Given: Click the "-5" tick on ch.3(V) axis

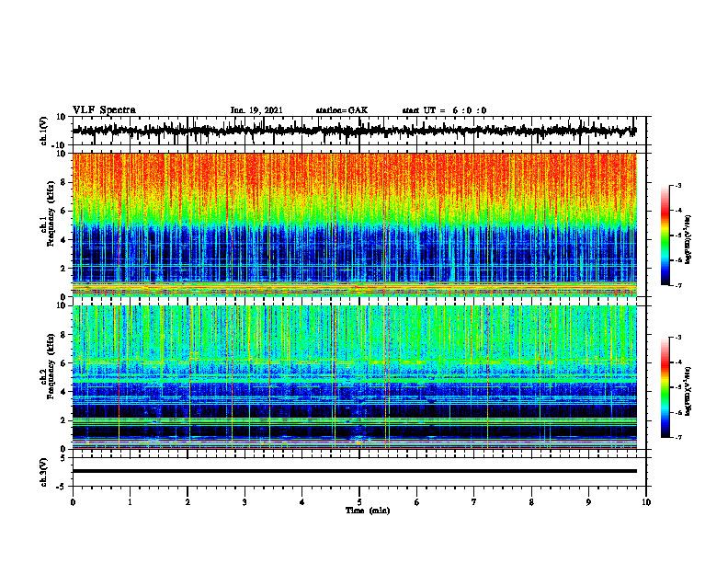Looking at the screenshot, I should tap(63, 487).
